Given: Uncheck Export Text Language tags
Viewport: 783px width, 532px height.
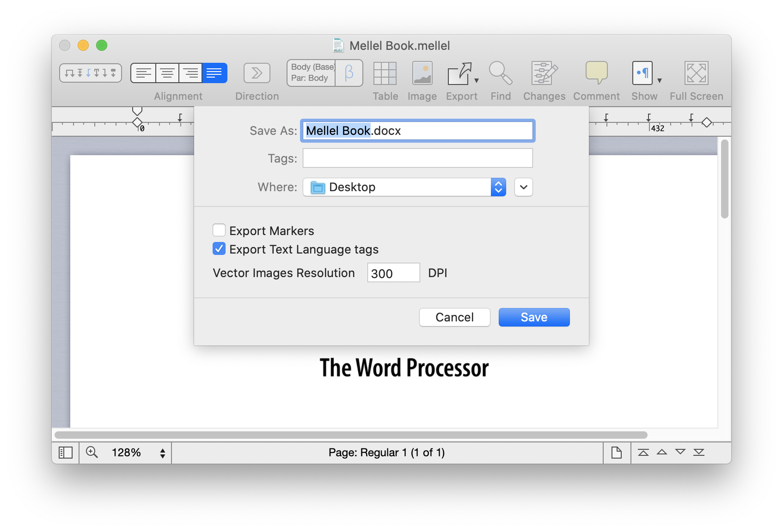Looking at the screenshot, I should (x=219, y=248).
